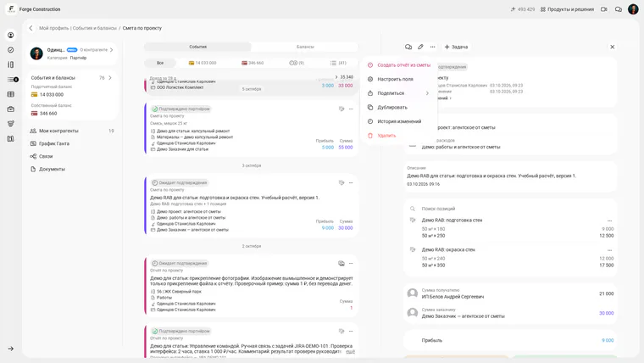Expand Поделиться submenu arrow

coord(427,93)
